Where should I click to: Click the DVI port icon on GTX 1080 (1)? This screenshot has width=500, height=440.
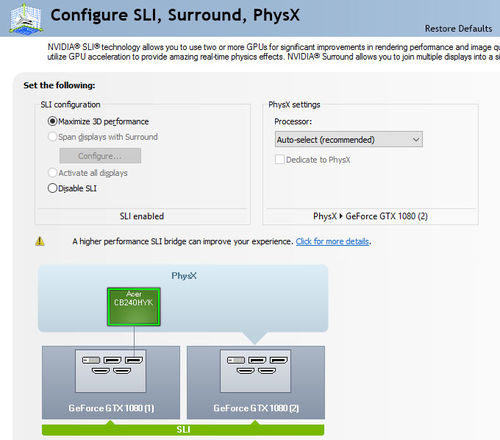tap(91, 360)
